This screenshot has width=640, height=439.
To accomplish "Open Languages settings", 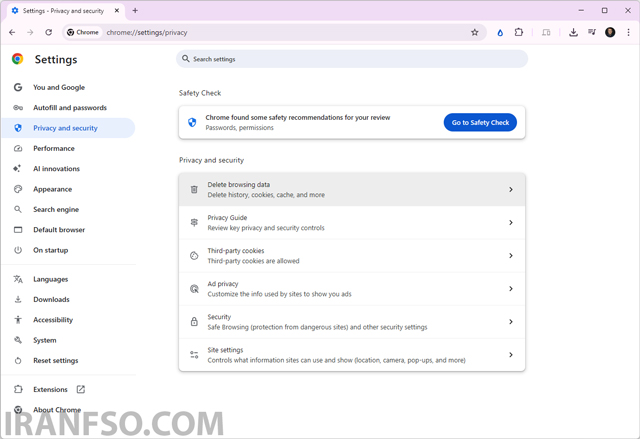I will pyautogui.click(x=69, y=279).
